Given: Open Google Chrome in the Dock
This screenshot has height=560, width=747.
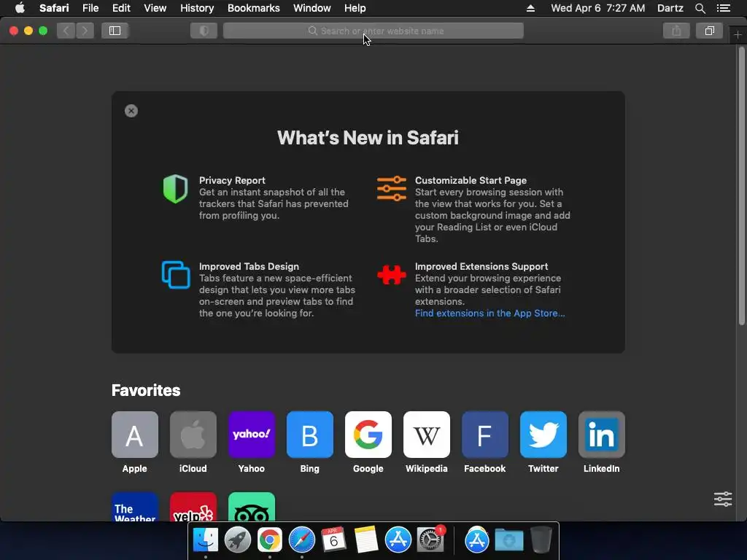Looking at the screenshot, I should pos(270,540).
